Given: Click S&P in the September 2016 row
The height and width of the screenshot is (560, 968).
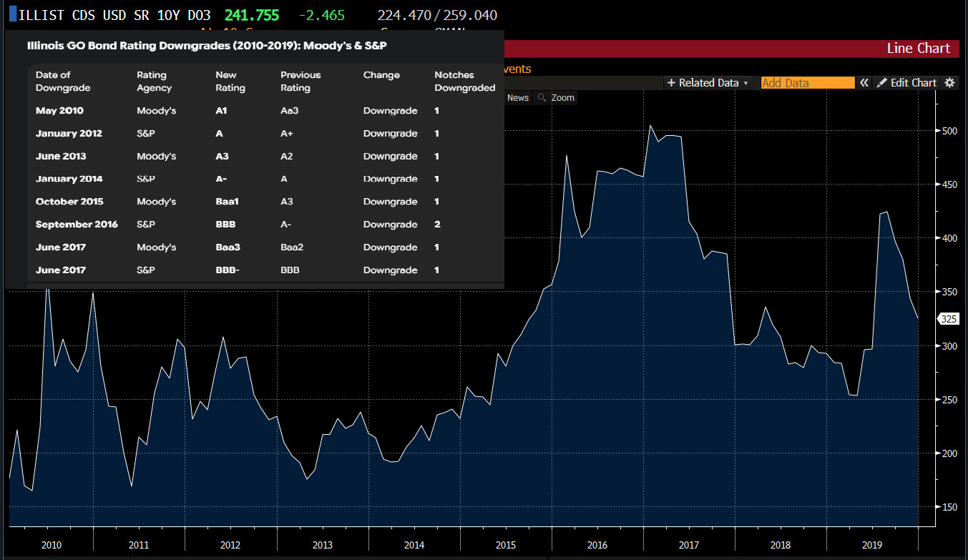Looking at the screenshot, I should coord(146,225).
